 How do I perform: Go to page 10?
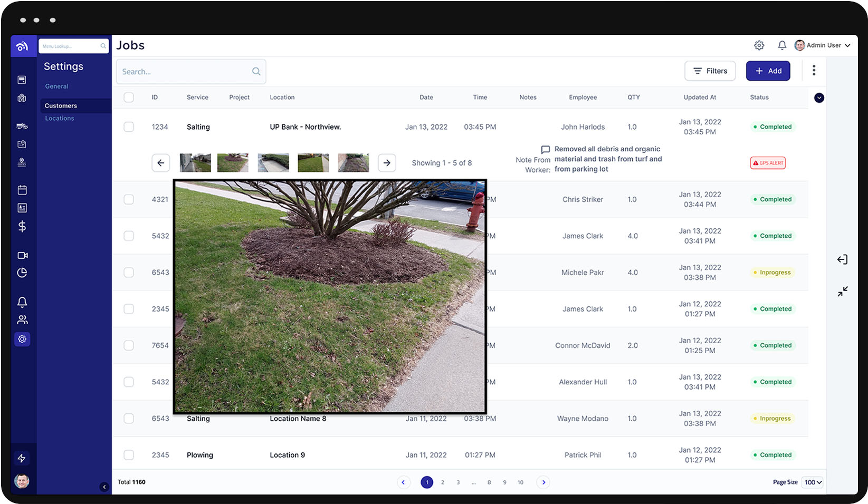point(520,482)
